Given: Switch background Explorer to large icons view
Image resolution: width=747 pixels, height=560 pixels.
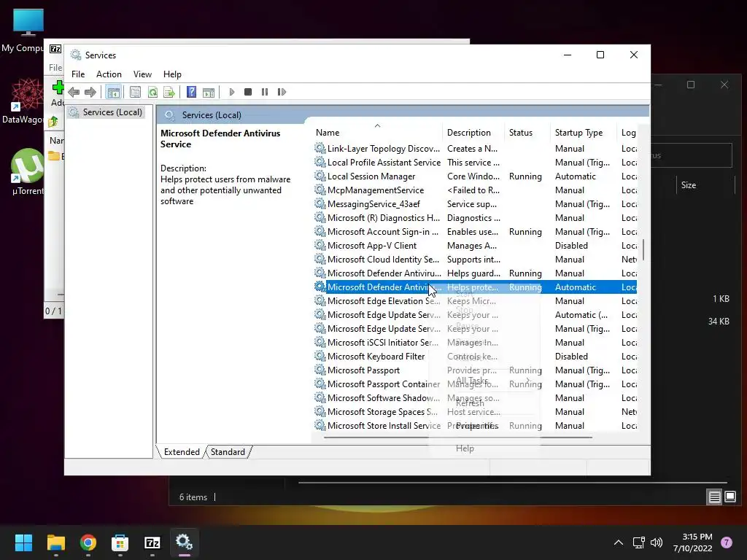Looking at the screenshot, I should point(730,497).
